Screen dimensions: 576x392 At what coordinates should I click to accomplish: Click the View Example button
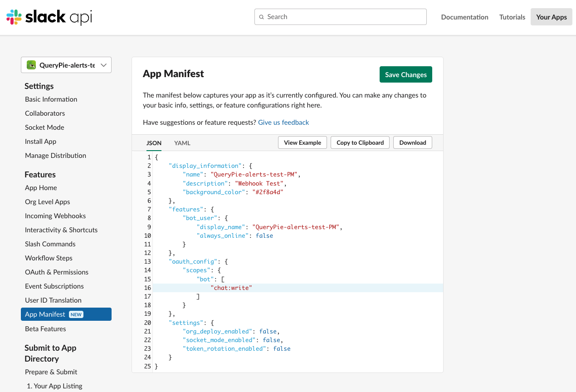[x=303, y=142]
